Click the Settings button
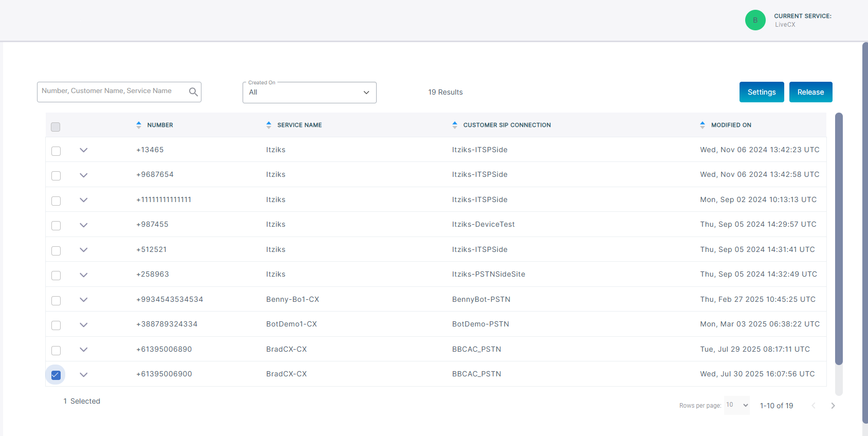Viewport: 868px width, 436px height. click(x=762, y=92)
